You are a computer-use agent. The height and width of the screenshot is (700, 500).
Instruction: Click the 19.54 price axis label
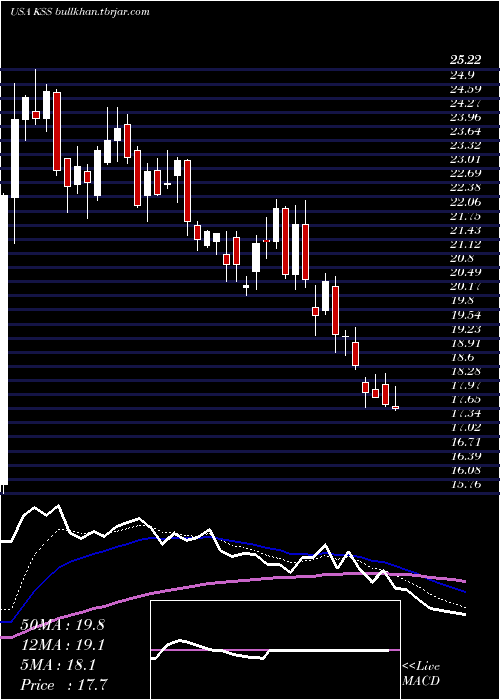466,315
